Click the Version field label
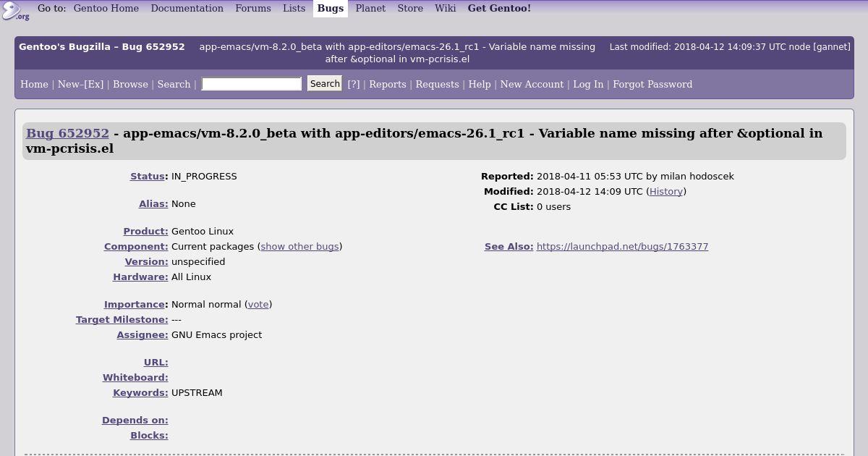This screenshot has width=868, height=456. pyautogui.click(x=146, y=261)
